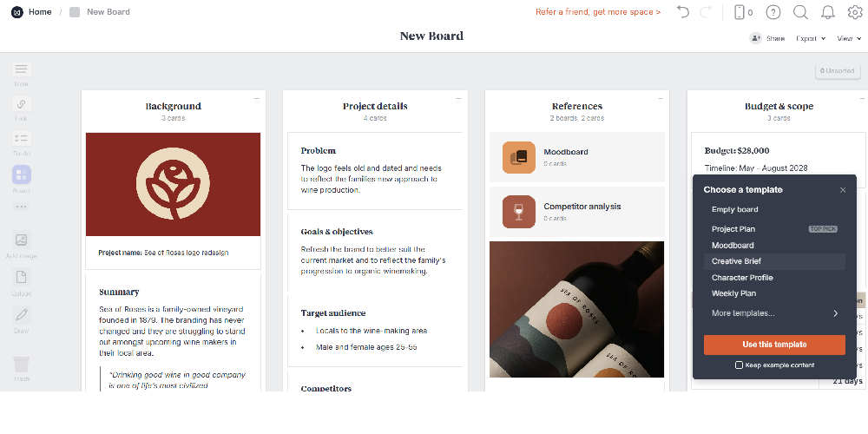
Task: Click Refer a friend link
Action: 598,11
